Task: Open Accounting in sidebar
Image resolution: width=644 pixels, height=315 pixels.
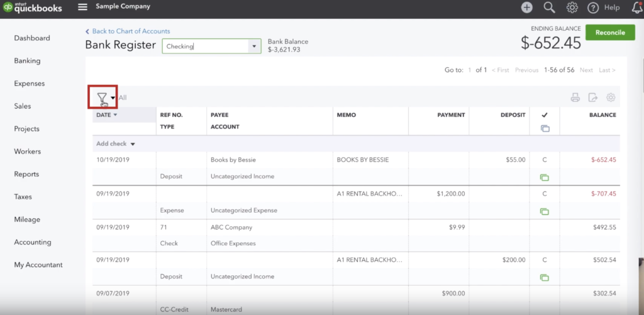Action: [x=33, y=242]
